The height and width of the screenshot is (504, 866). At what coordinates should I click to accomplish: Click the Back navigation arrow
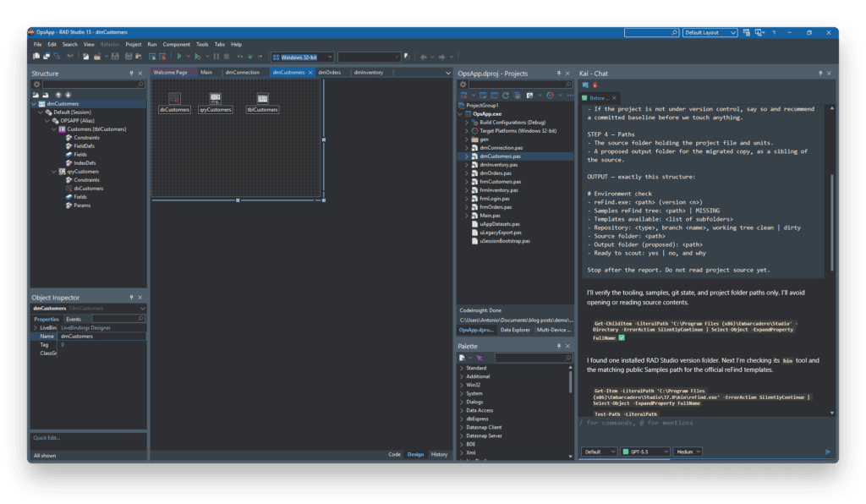click(x=424, y=57)
